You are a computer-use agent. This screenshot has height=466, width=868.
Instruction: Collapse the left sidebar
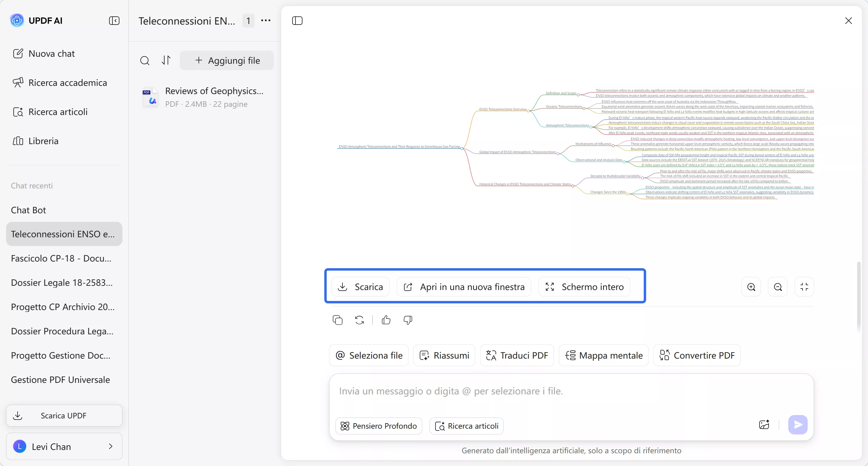pyautogui.click(x=114, y=21)
